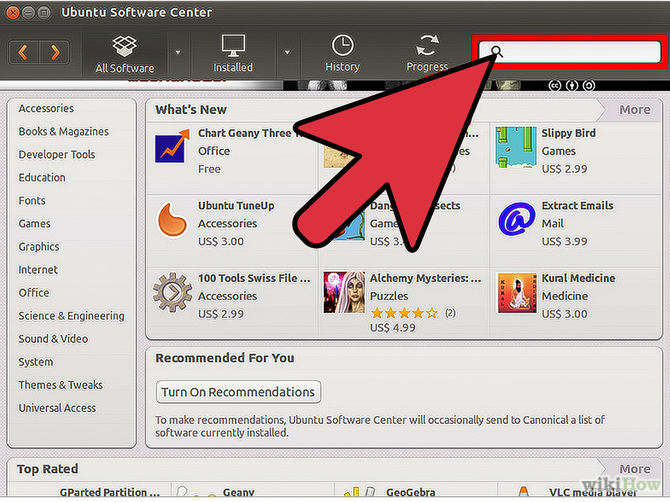Viewport: 670px width, 502px height.
Task: Open the Developer Tools category
Action: (x=57, y=155)
